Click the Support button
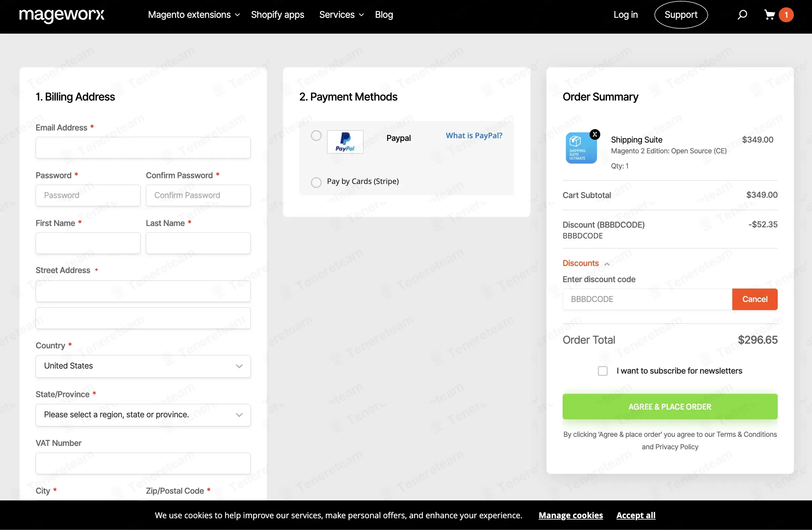 click(x=681, y=15)
